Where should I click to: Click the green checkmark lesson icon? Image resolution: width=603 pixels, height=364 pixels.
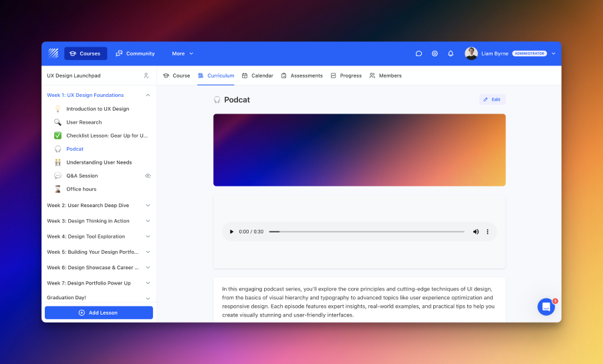click(x=57, y=136)
